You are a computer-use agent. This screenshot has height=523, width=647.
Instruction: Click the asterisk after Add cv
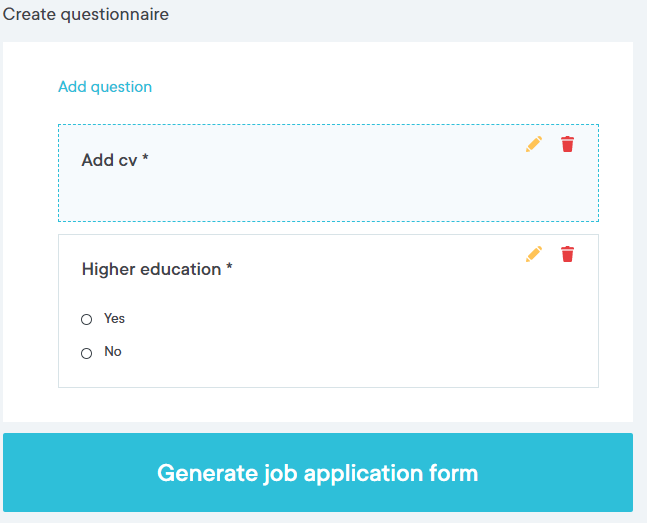[145, 159]
